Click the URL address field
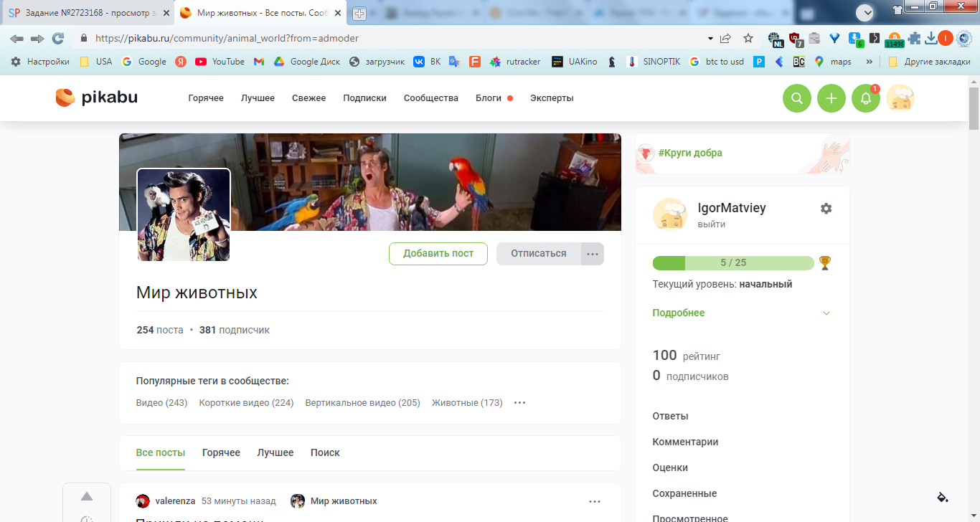The height and width of the screenshot is (522, 980). coord(387,39)
